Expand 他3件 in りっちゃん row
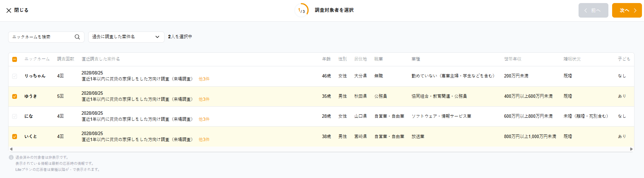This screenshot has width=644, height=178. click(x=204, y=79)
